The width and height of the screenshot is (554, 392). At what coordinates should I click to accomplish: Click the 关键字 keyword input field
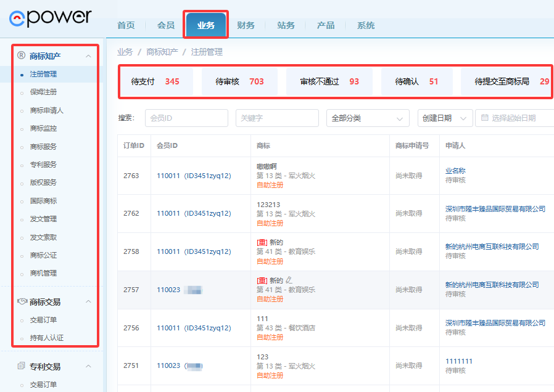pos(277,118)
